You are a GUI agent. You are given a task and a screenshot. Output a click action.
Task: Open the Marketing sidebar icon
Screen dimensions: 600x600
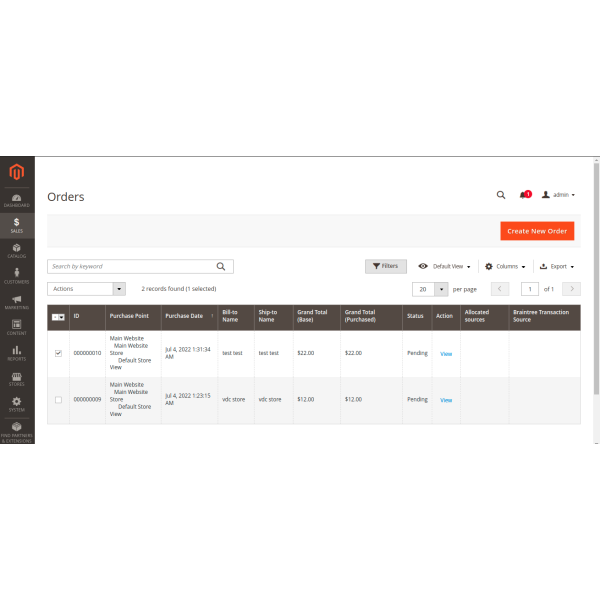point(17,302)
